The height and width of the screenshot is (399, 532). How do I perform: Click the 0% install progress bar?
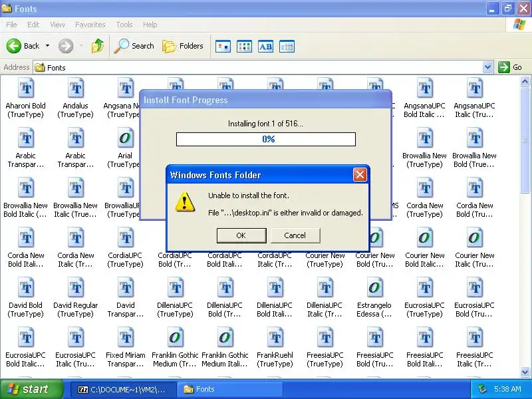pos(265,139)
